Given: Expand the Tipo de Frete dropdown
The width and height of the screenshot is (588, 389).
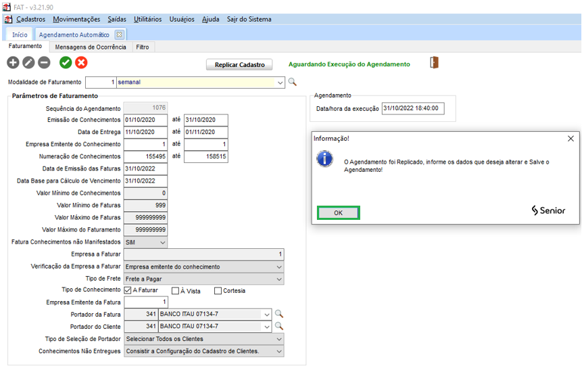Looking at the screenshot, I should pos(279,279).
